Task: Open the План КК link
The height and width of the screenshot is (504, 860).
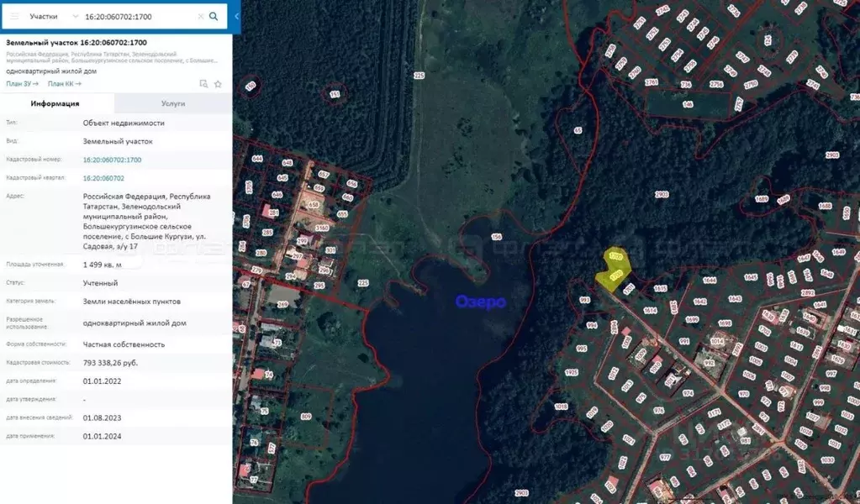Action: (64, 84)
